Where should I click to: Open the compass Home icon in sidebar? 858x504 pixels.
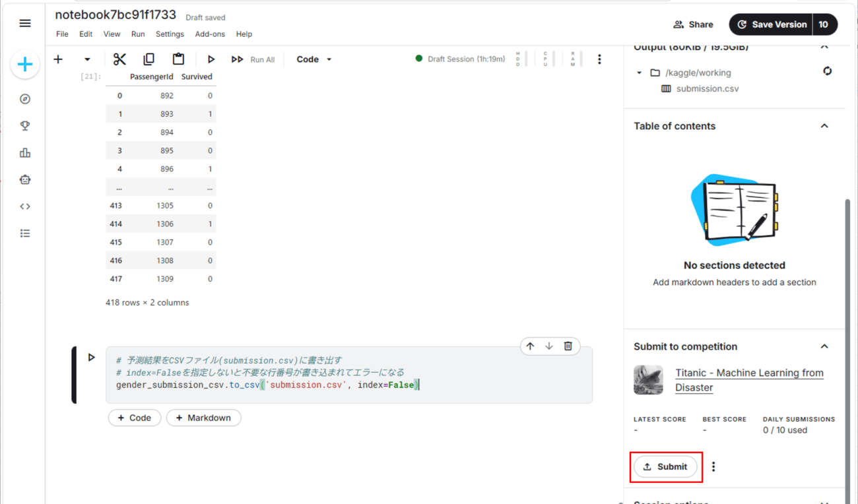(25, 99)
